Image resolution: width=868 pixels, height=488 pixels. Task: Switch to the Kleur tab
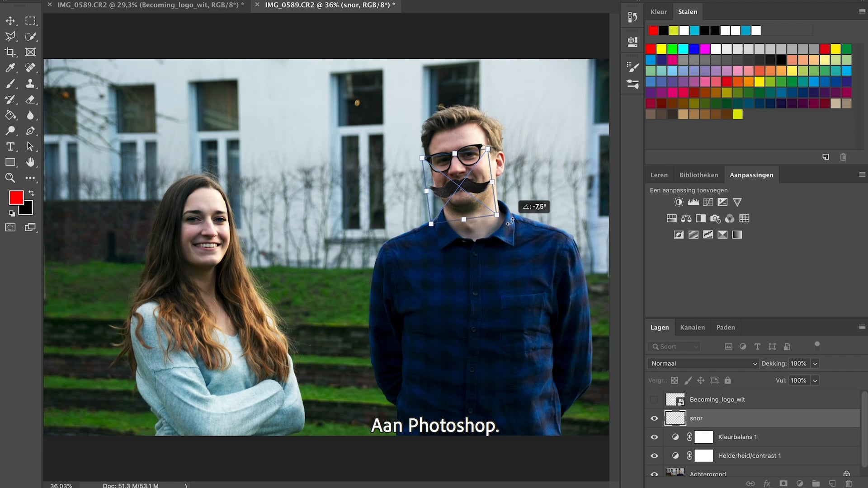658,12
